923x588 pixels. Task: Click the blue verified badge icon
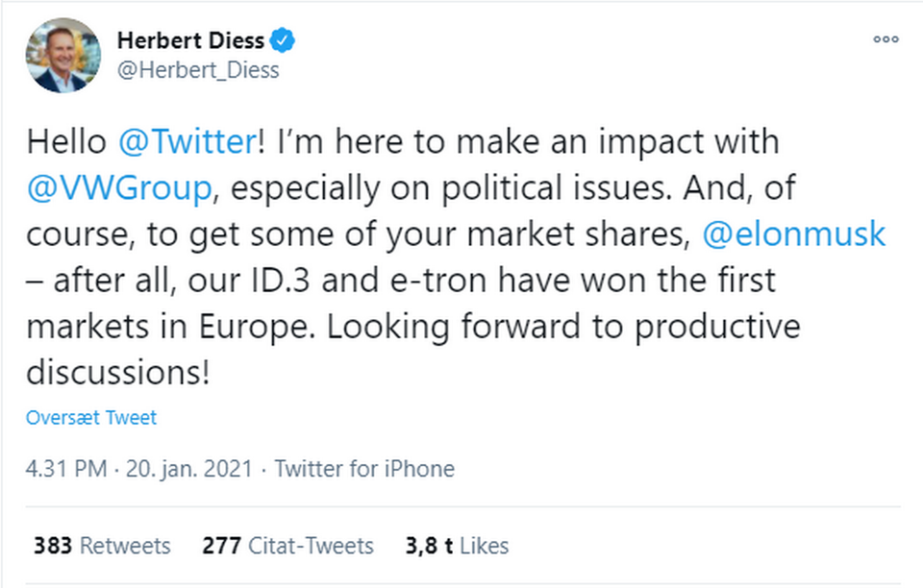click(282, 40)
